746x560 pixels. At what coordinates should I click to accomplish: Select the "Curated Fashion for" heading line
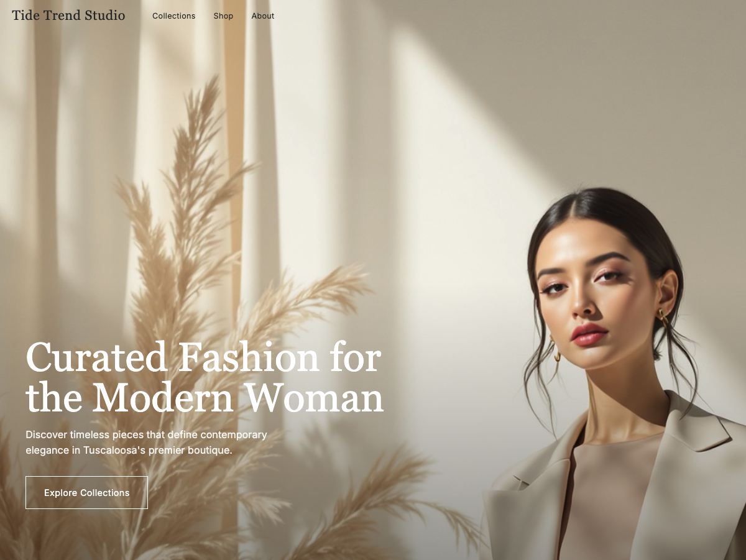coord(203,357)
